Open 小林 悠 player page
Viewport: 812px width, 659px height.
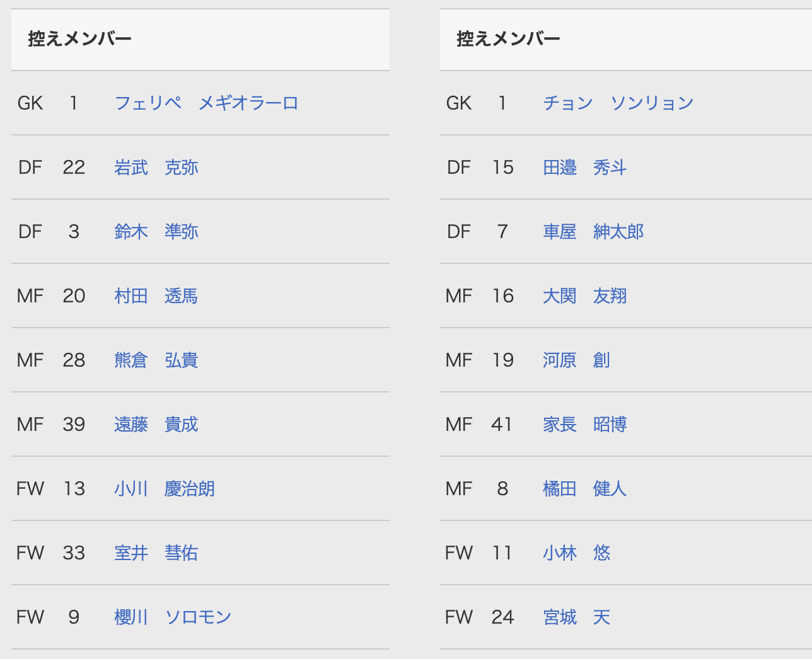576,553
